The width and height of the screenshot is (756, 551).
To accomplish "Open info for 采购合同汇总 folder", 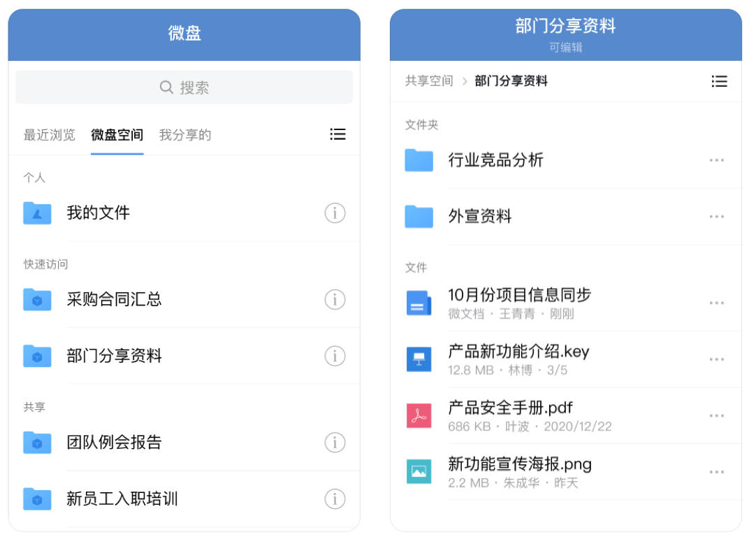I will [x=335, y=300].
